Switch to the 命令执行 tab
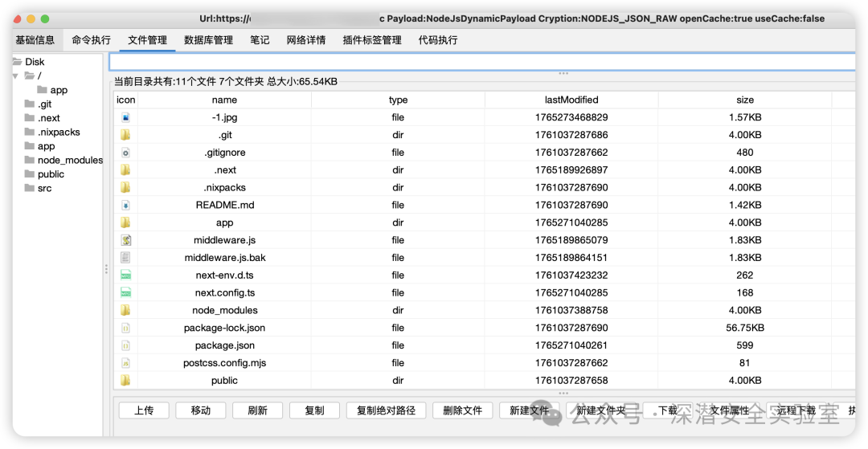This screenshot has width=868, height=449. (x=92, y=40)
